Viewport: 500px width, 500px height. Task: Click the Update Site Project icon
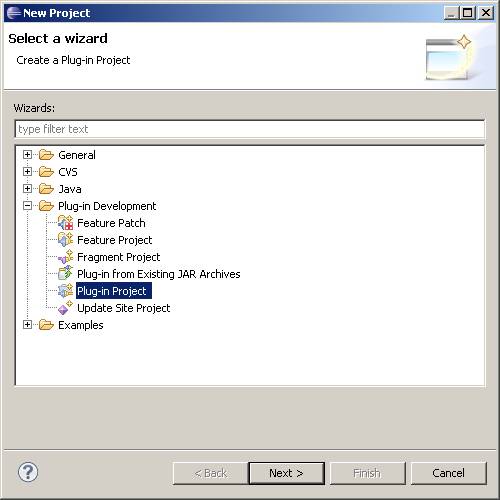65,308
